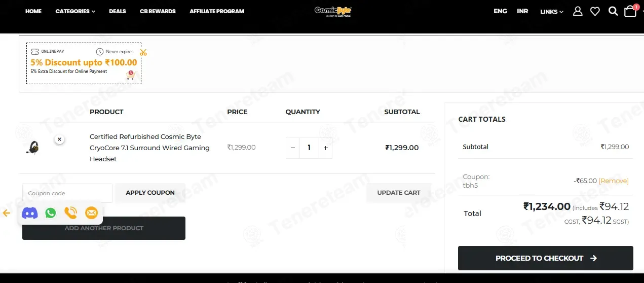The image size is (644, 283).
Task: Click the quantity number field
Action: (309, 148)
